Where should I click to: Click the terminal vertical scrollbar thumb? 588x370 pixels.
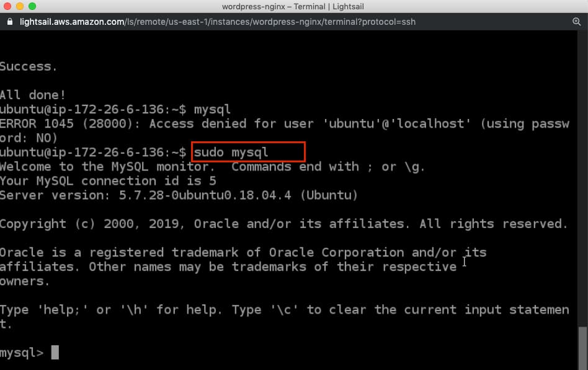(582, 348)
